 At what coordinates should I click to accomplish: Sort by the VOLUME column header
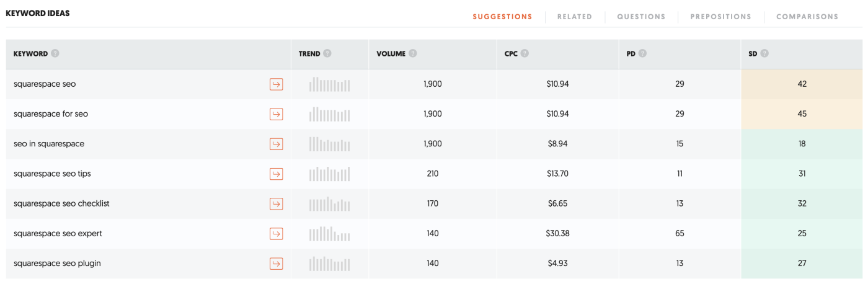[x=391, y=54]
